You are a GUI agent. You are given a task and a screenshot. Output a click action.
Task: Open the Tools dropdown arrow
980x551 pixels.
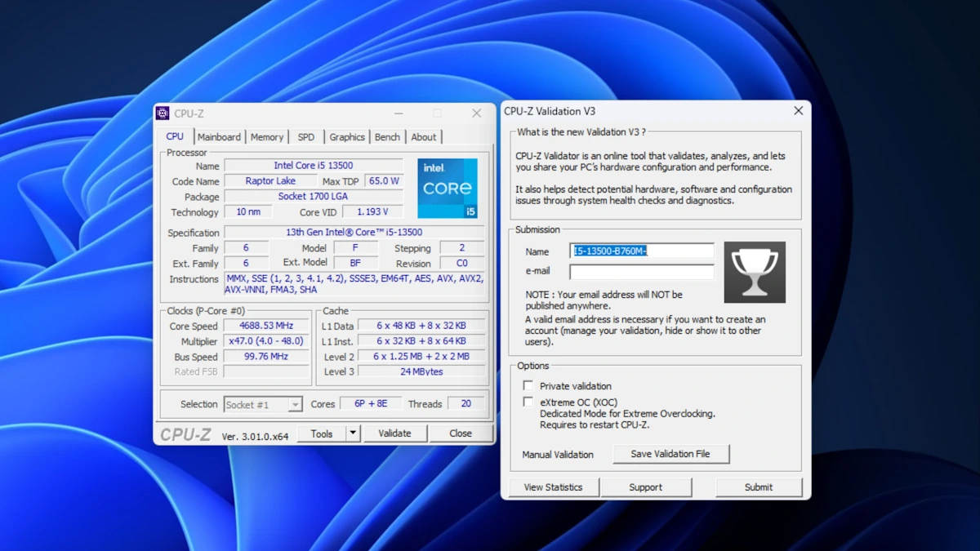pos(353,433)
